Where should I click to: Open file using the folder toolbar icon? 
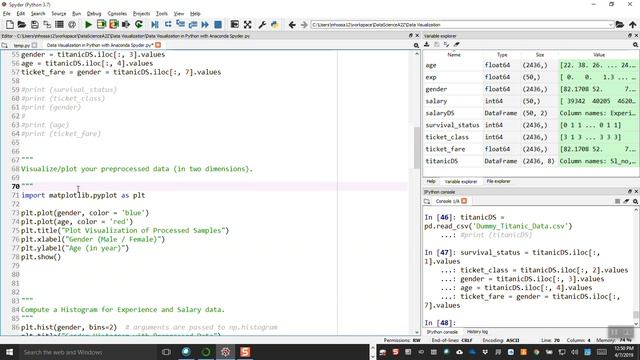pyautogui.click(x=22, y=24)
